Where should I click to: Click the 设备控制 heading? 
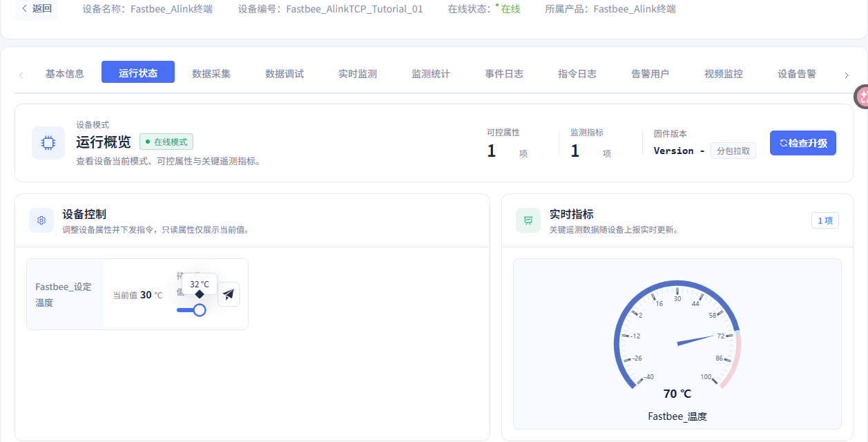[84, 214]
